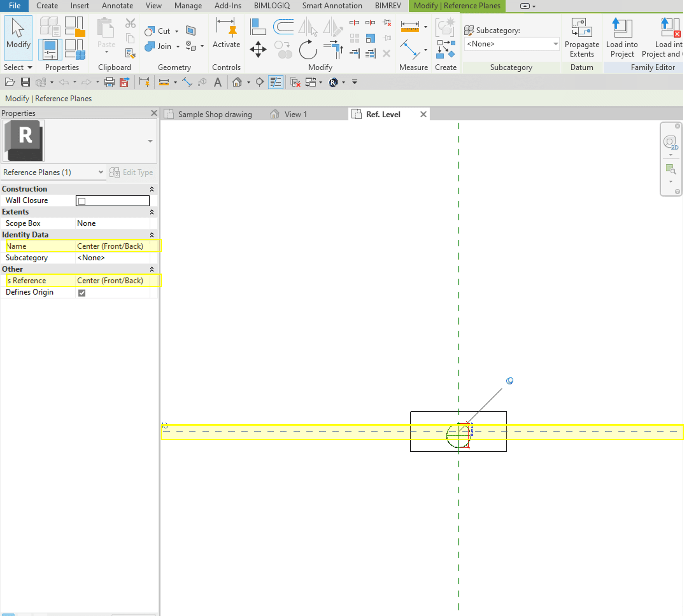684x616 pixels.
Task: Click the Modify select button
Action: (x=18, y=37)
